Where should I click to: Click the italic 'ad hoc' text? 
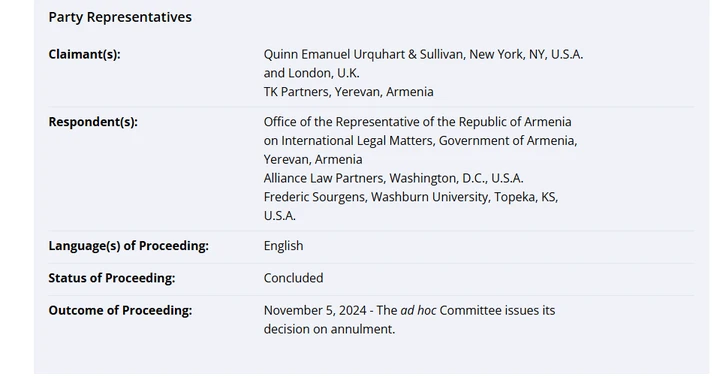pyautogui.click(x=418, y=310)
